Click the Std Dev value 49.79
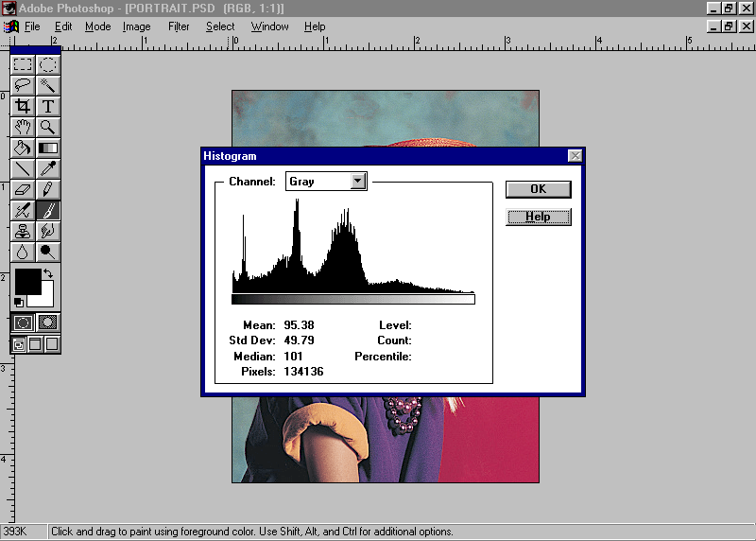756x541 pixels. pyautogui.click(x=299, y=340)
